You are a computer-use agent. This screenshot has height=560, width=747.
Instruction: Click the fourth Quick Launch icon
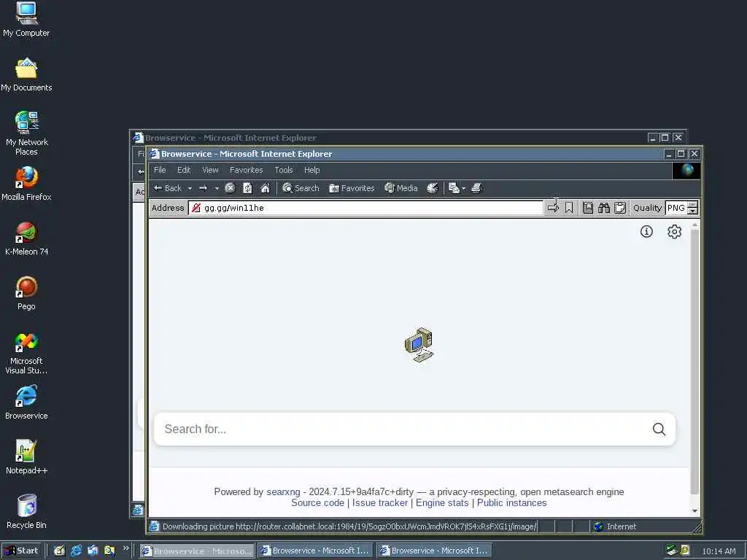[x=109, y=551]
